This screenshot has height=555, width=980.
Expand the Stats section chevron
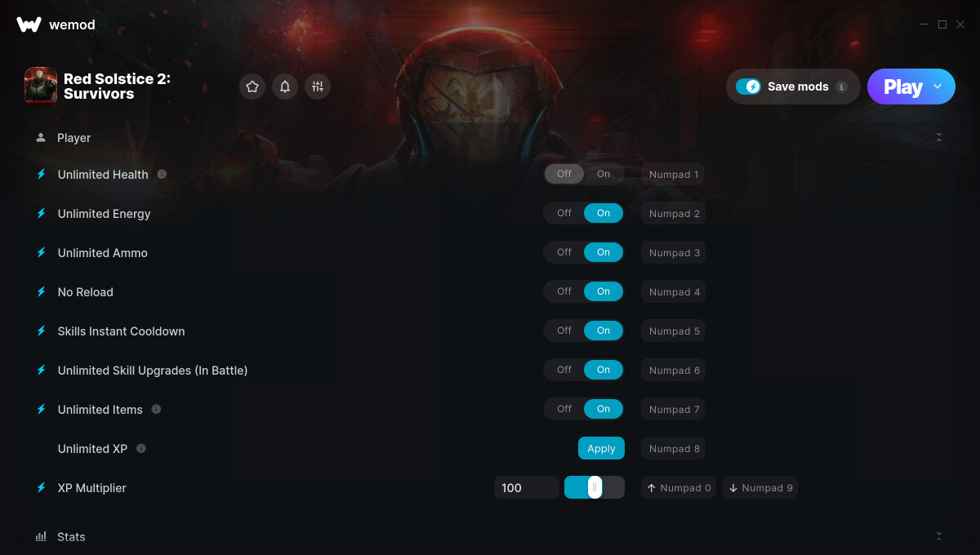coord(939,536)
